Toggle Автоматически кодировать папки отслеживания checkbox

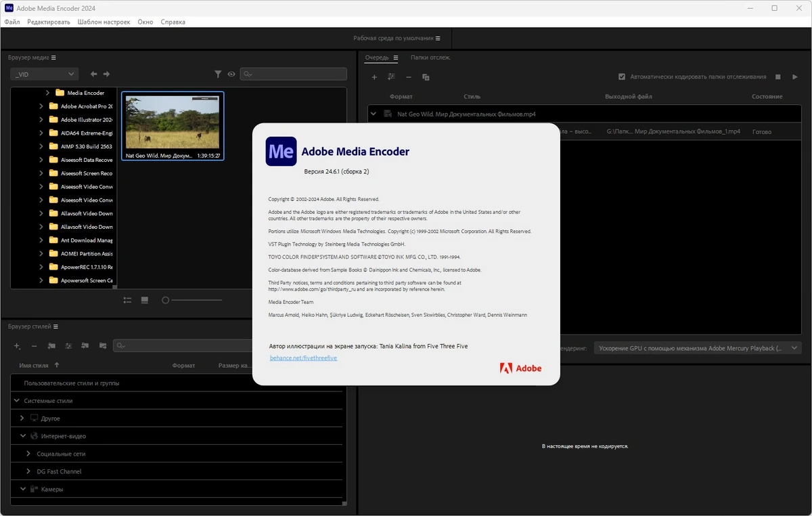point(622,77)
